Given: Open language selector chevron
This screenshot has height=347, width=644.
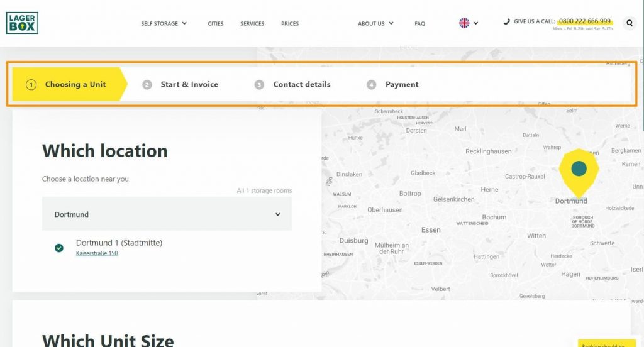Looking at the screenshot, I should click(x=475, y=23).
